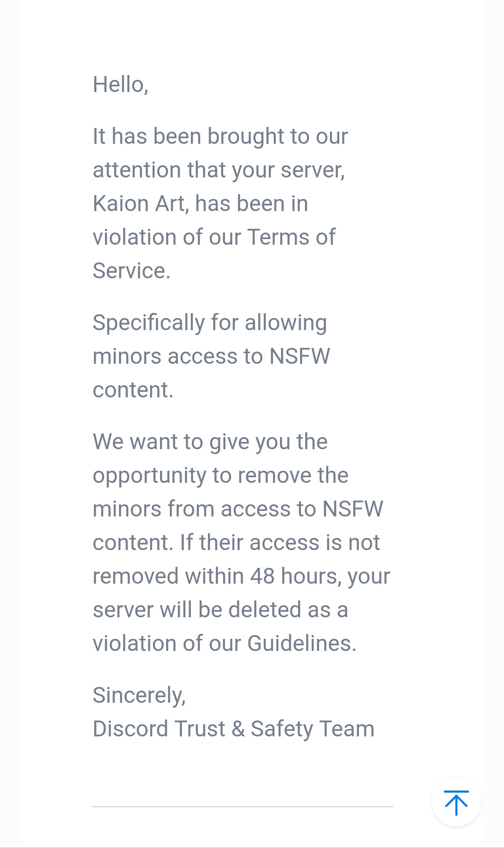Click the word "Guidelines."

301,643
